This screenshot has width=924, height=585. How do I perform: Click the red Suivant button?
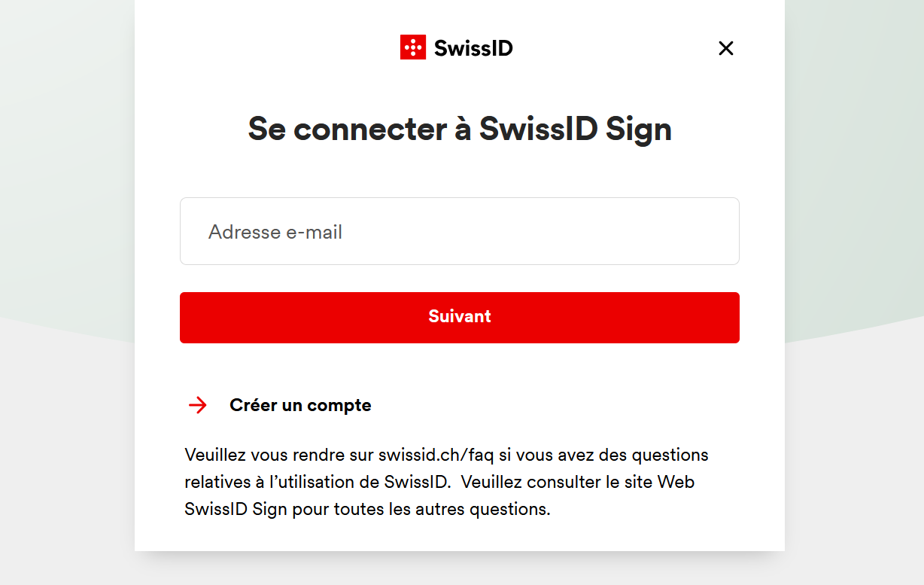pyautogui.click(x=460, y=318)
